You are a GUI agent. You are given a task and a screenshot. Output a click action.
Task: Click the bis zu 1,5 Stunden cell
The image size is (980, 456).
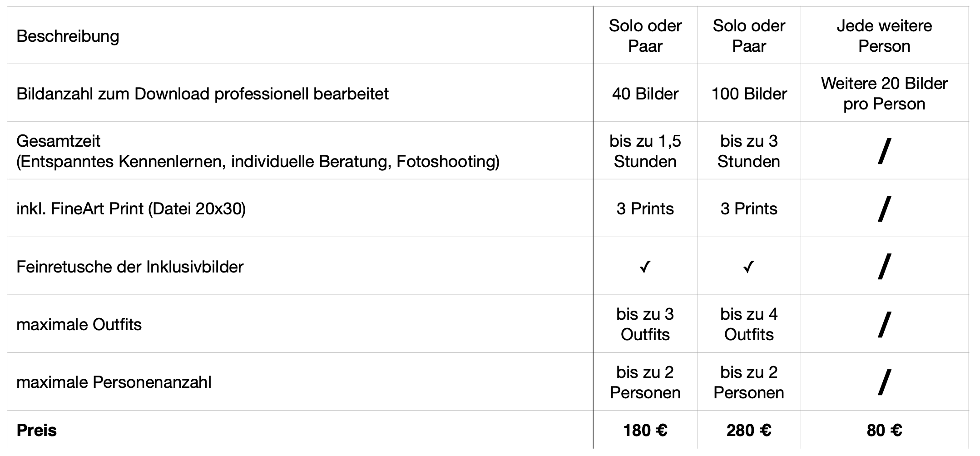[645, 151]
